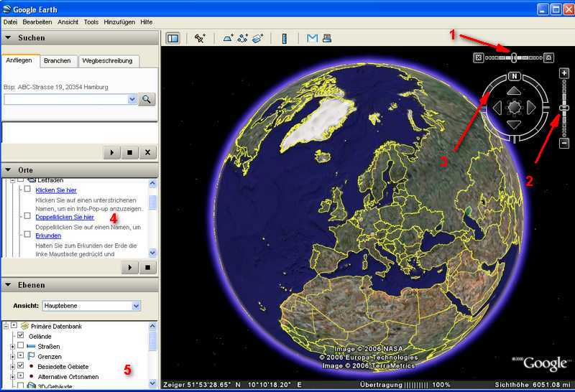The image size is (575, 392).
Task: Toggle the Alternative Ortsnamen layer checkbox
Action: (x=21, y=375)
